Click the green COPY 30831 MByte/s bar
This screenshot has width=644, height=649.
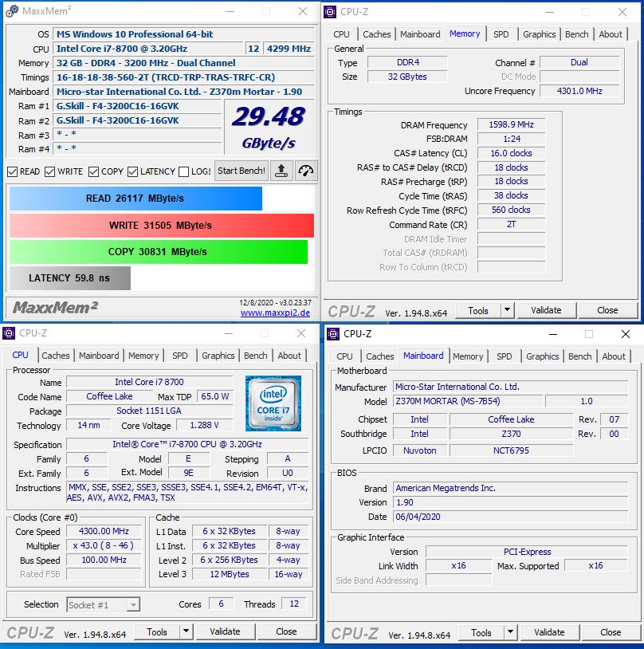pyautogui.click(x=159, y=252)
